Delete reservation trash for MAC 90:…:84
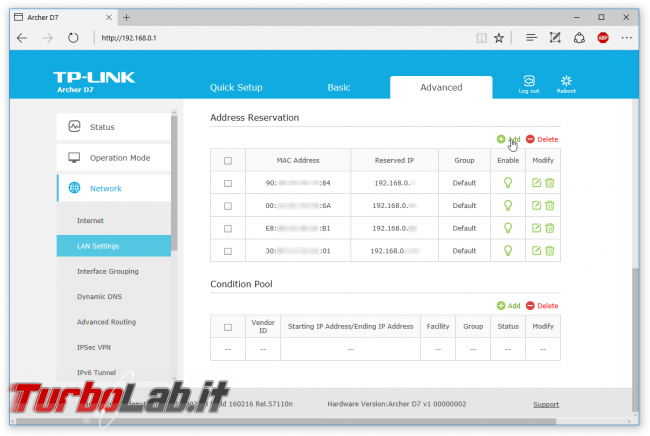650x436 pixels. [550, 183]
